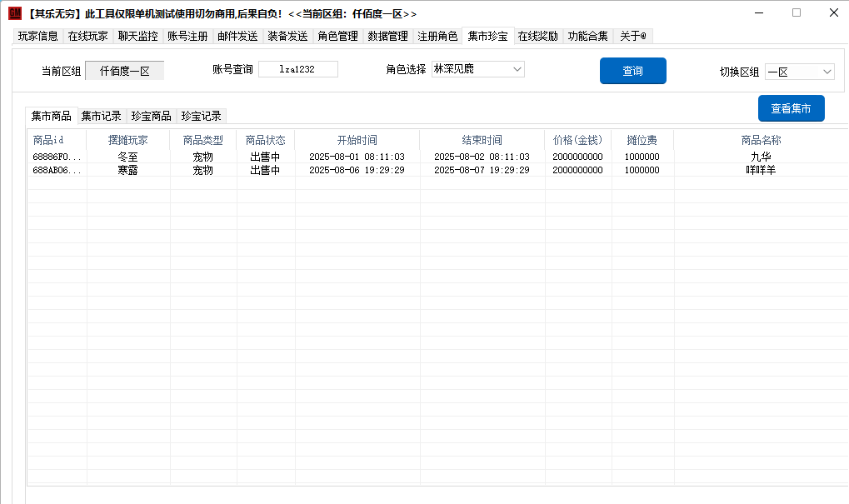
Task: Click the 当前区组 field showing 仟佰度一区
Action: pyautogui.click(x=125, y=71)
